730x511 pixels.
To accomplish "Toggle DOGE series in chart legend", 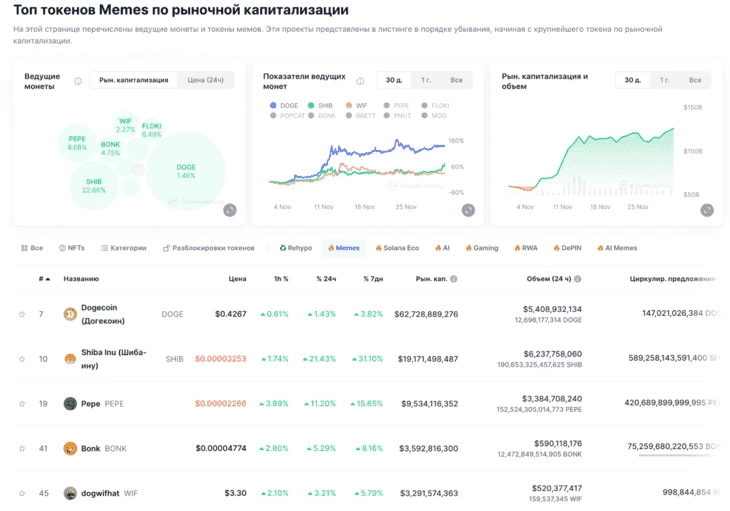I will pyautogui.click(x=284, y=106).
